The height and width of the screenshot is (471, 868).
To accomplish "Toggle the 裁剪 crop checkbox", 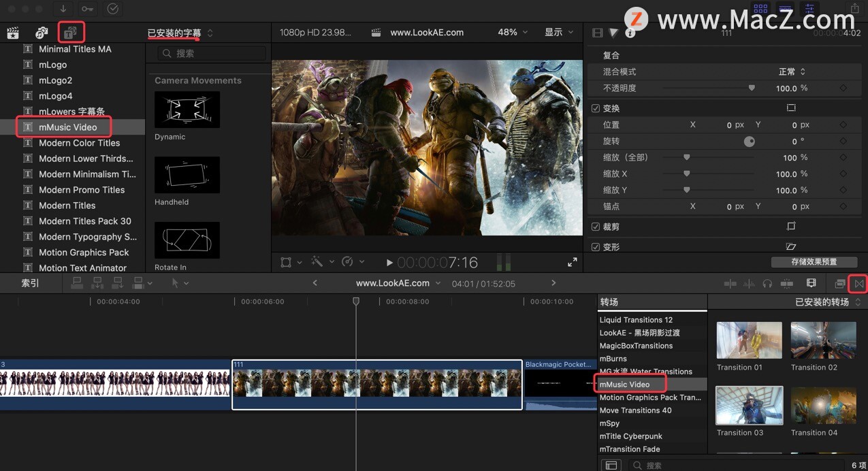I will click(x=596, y=227).
